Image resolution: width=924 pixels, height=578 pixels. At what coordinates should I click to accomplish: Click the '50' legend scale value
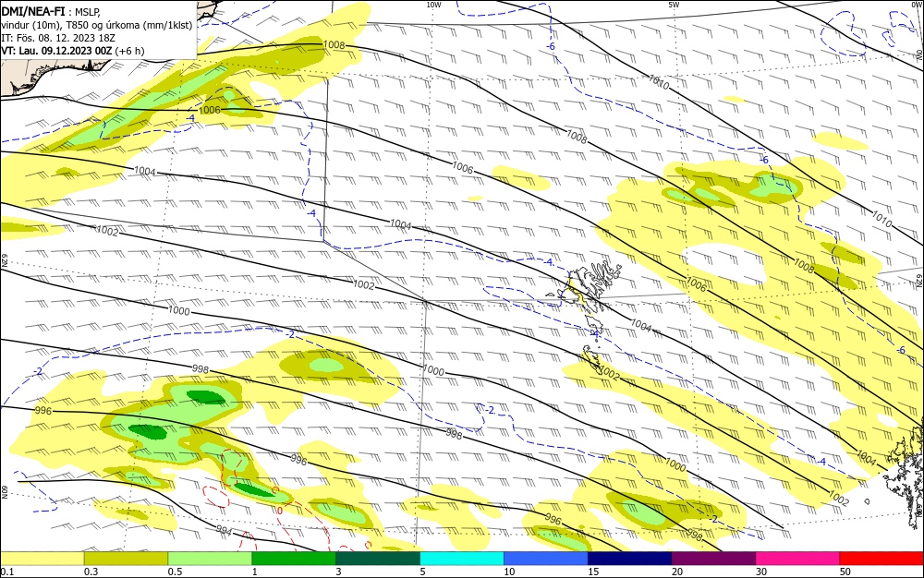coord(845,572)
